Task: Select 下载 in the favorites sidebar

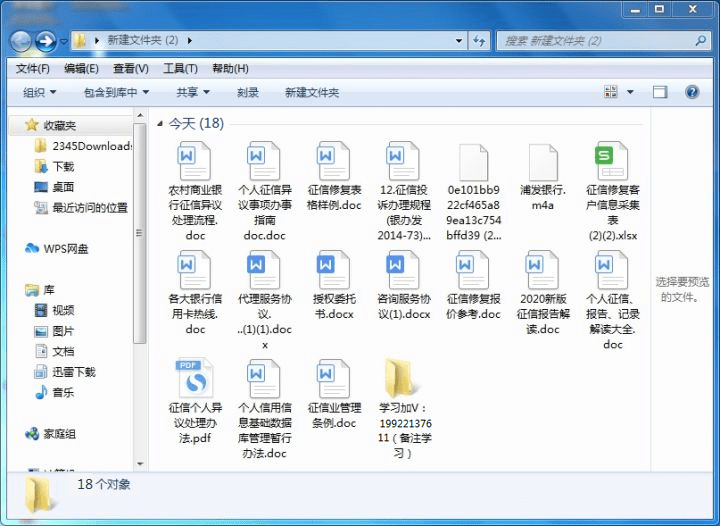Action: (63, 166)
